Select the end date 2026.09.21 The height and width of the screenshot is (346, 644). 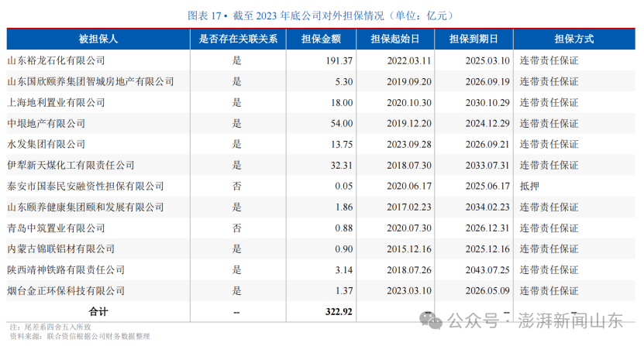[487, 145]
